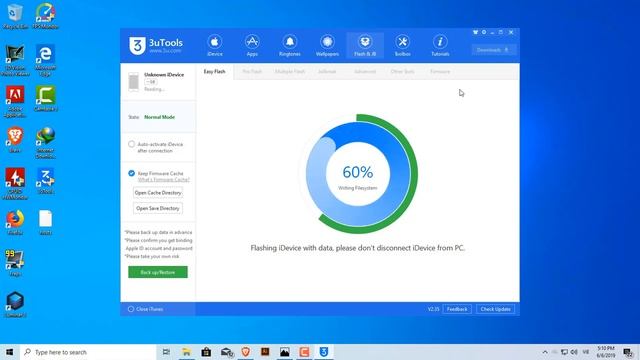Viewport: 640px width, 360px height.
Task: Open the Tutorials section
Action: [x=440, y=45]
